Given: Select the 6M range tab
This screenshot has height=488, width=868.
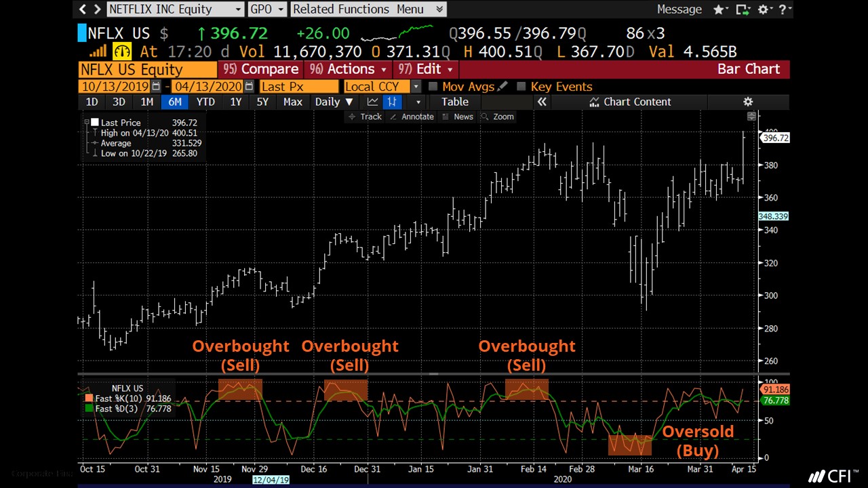Looking at the screenshot, I should click(174, 102).
